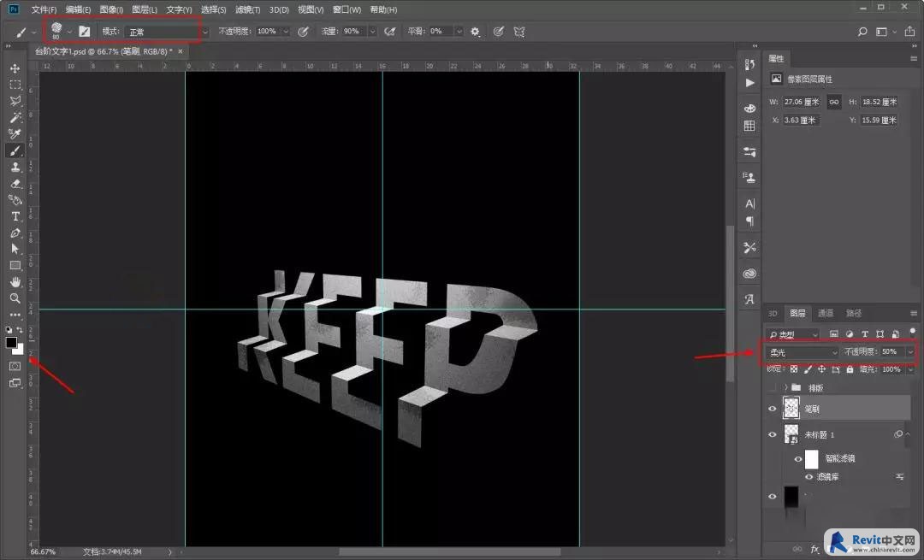Select the Rectangle shape tool
924x560 pixels.
15,266
